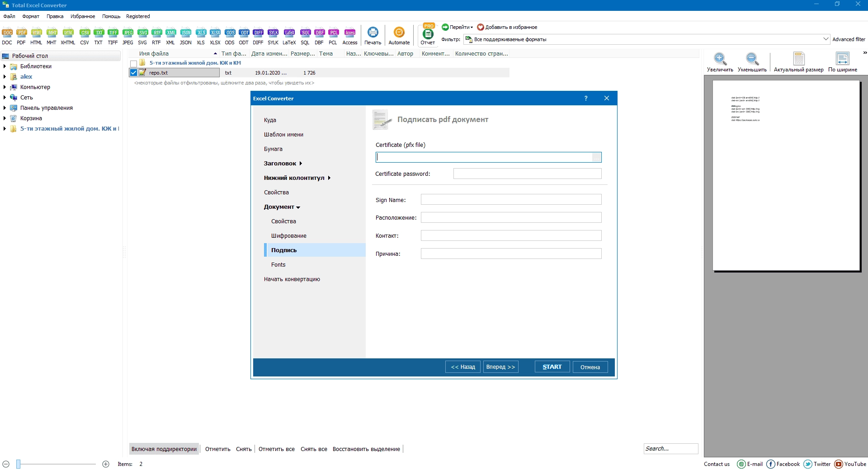Adjust the thumbnail size slider handle
Viewport: 868px width, 470px height.
tap(19, 464)
